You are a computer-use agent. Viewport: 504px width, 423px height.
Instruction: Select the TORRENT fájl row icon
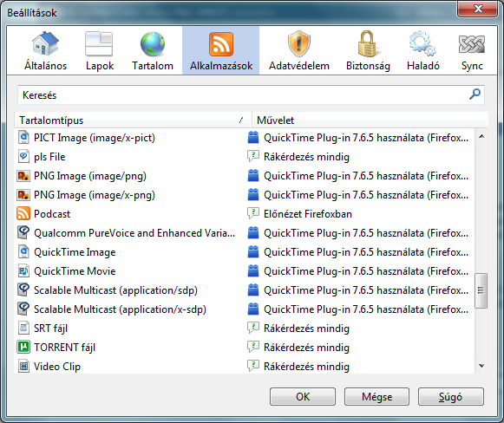(x=23, y=347)
